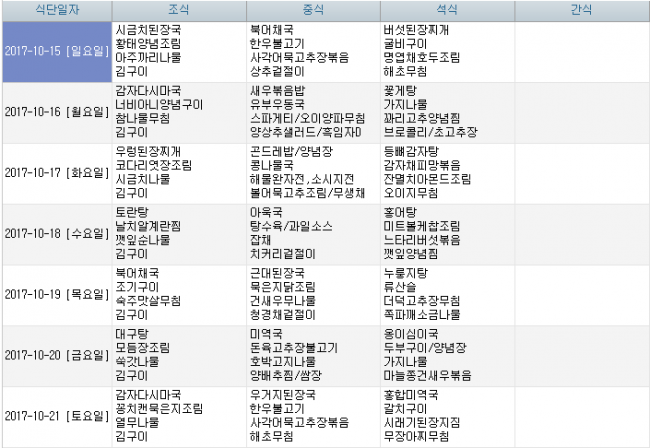Click the Thursday dinner cell with 누룽지탕
650x448 pixels.
tap(446, 294)
